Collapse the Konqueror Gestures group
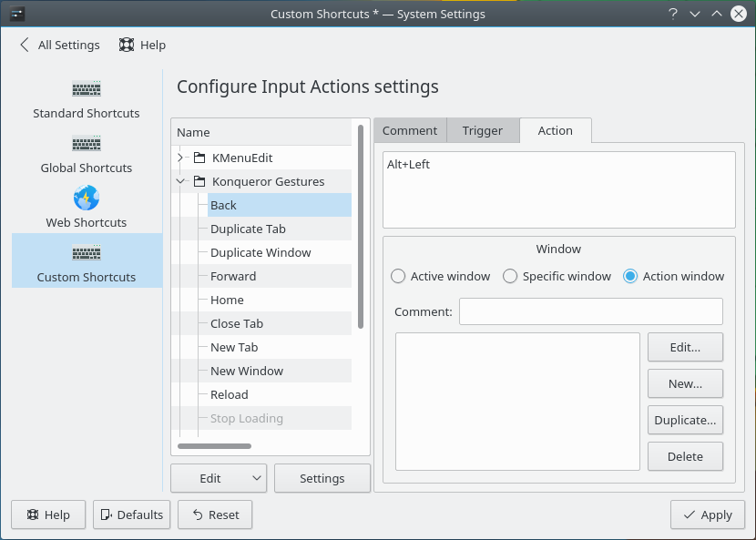This screenshot has width=756, height=540. pyautogui.click(x=180, y=181)
